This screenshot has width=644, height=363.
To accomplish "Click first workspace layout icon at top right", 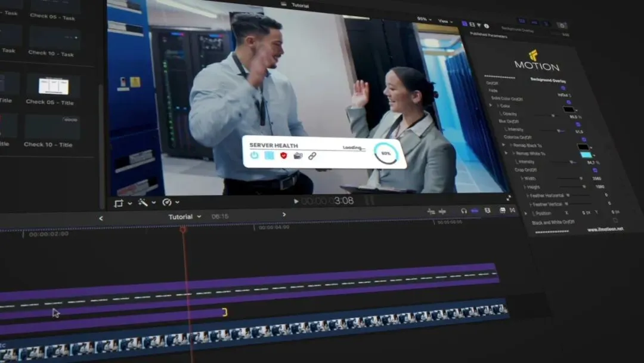I will [x=522, y=20].
